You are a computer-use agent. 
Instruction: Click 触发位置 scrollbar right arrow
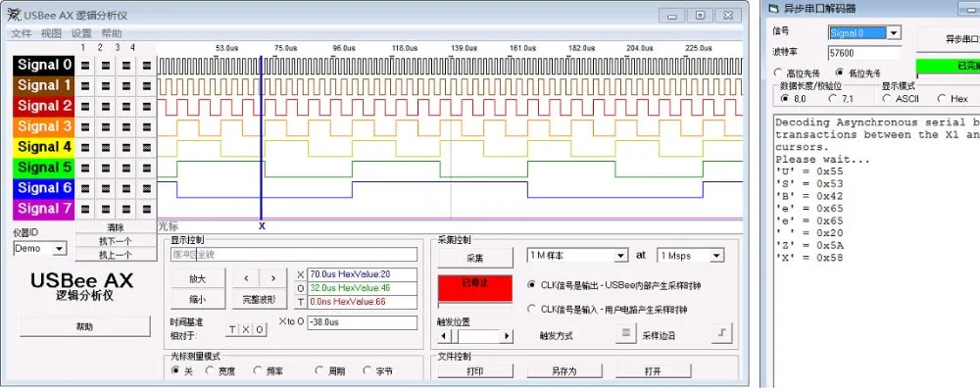[x=507, y=336]
